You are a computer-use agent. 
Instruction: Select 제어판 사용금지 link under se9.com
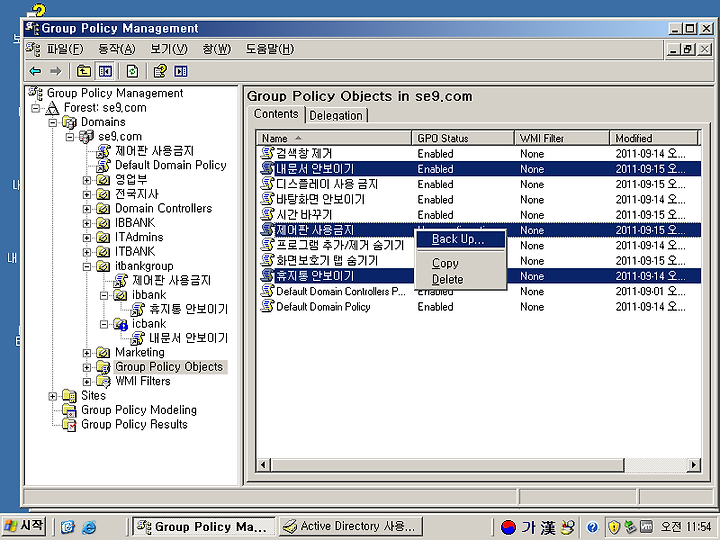point(154,151)
